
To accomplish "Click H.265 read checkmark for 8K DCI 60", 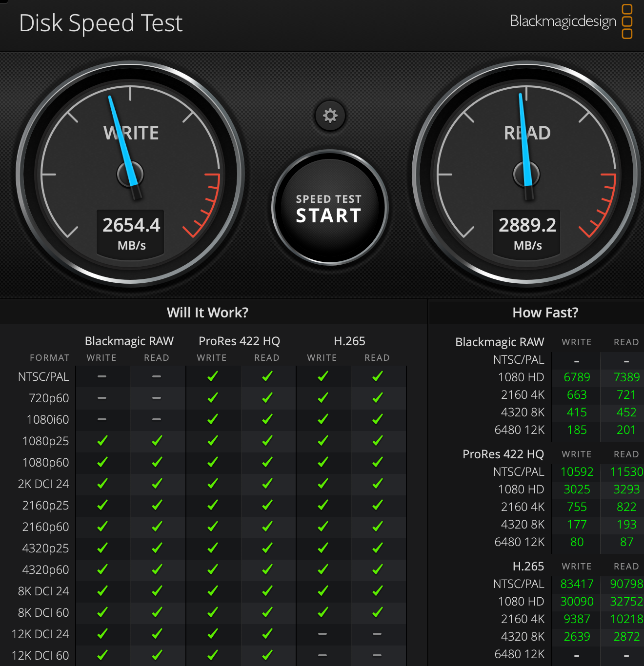I will point(377,612).
